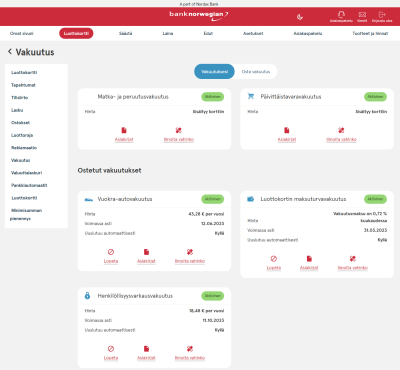Screen dimensions: 400x370
Task: Open Asiakaspalvelu in navigation bar
Action: pos(308,33)
